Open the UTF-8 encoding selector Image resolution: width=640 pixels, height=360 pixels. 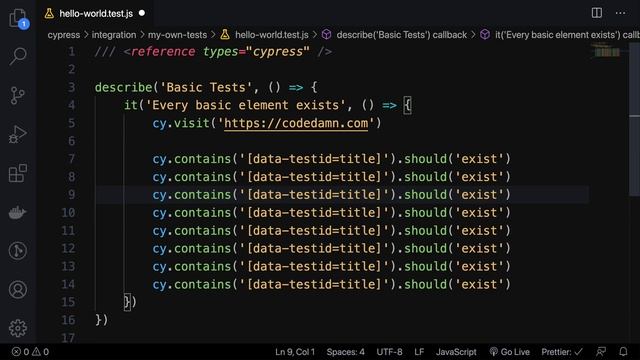[x=389, y=352]
